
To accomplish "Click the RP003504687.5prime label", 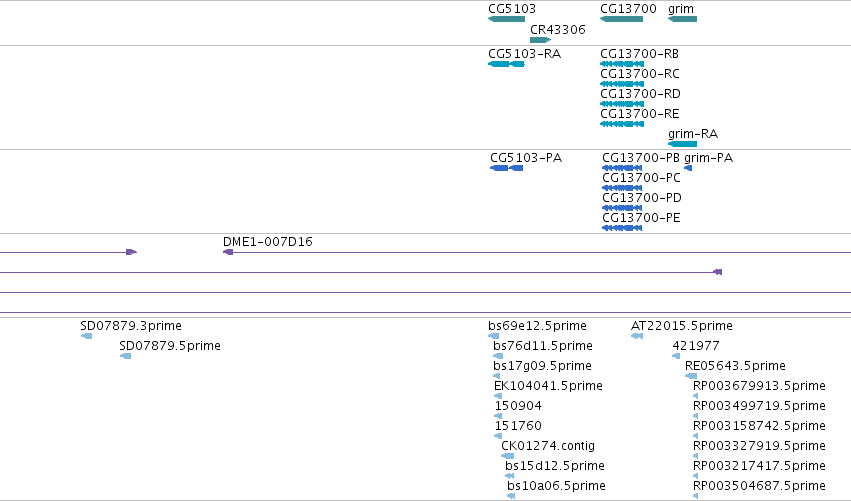I will click(x=759, y=486).
